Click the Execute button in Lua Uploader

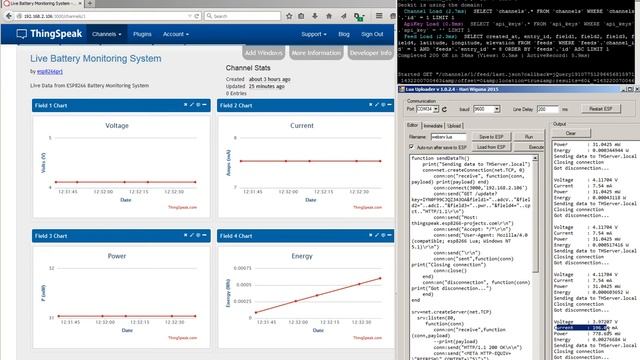[x=529, y=147]
